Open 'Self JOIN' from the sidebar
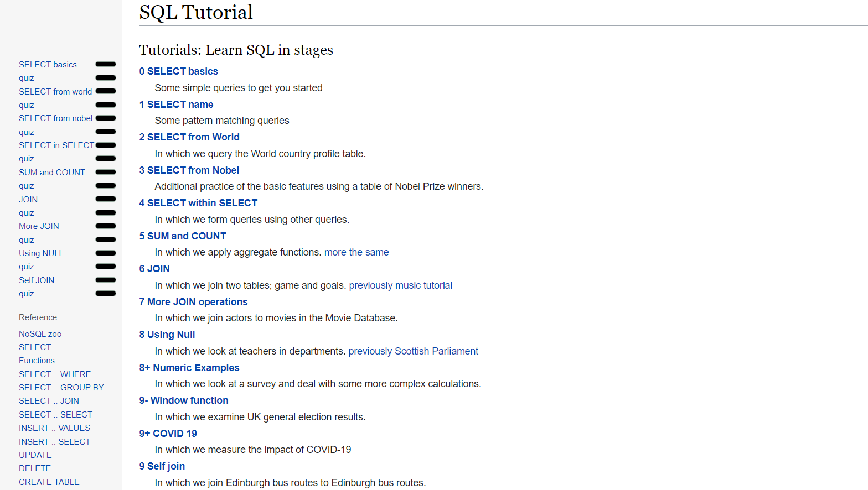Viewport: 868px width, 490px height. (37, 280)
